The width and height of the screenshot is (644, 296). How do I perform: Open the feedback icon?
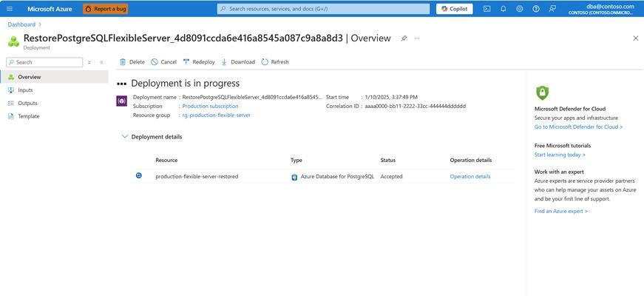click(x=552, y=9)
